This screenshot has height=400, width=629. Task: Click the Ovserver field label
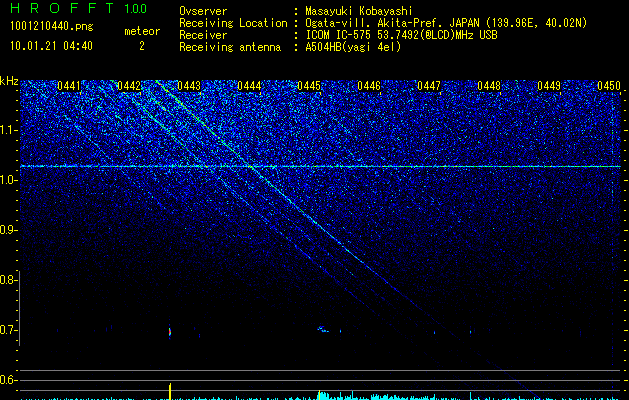point(203,11)
